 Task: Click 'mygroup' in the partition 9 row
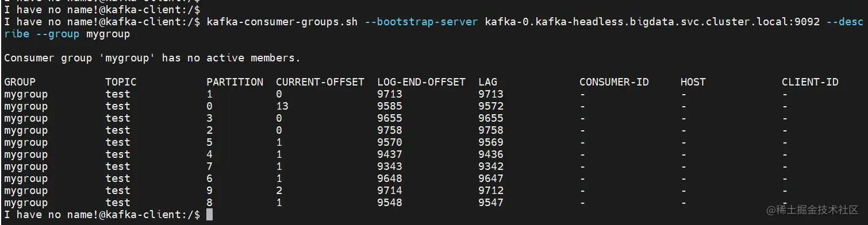click(x=26, y=191)
